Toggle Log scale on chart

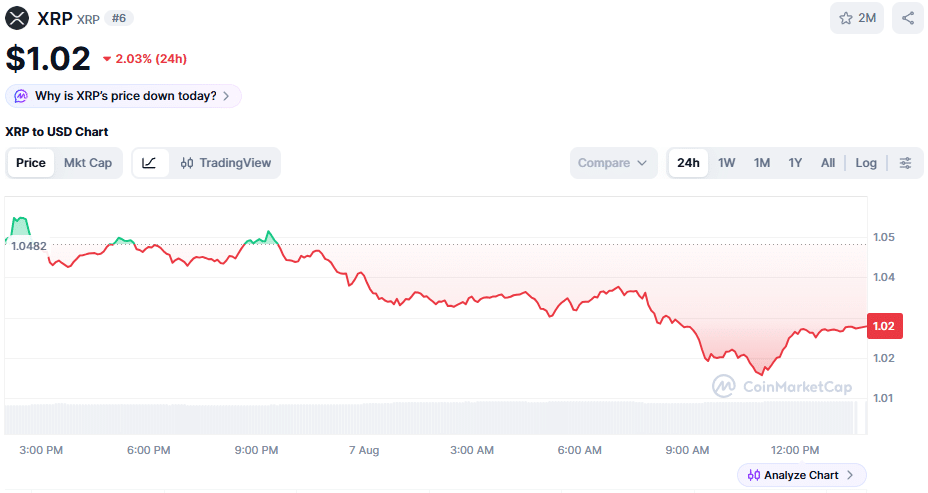866,163
